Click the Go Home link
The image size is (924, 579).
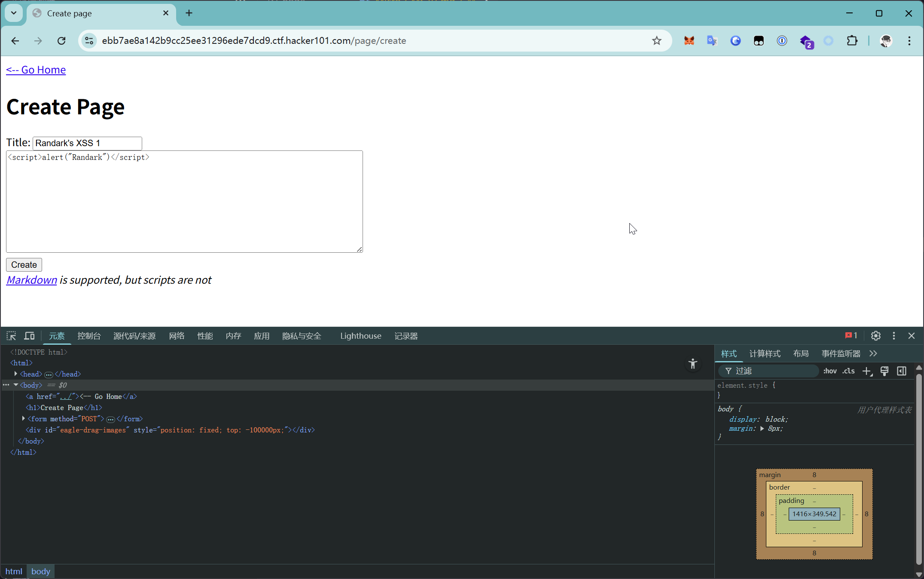tap(36, 70)
